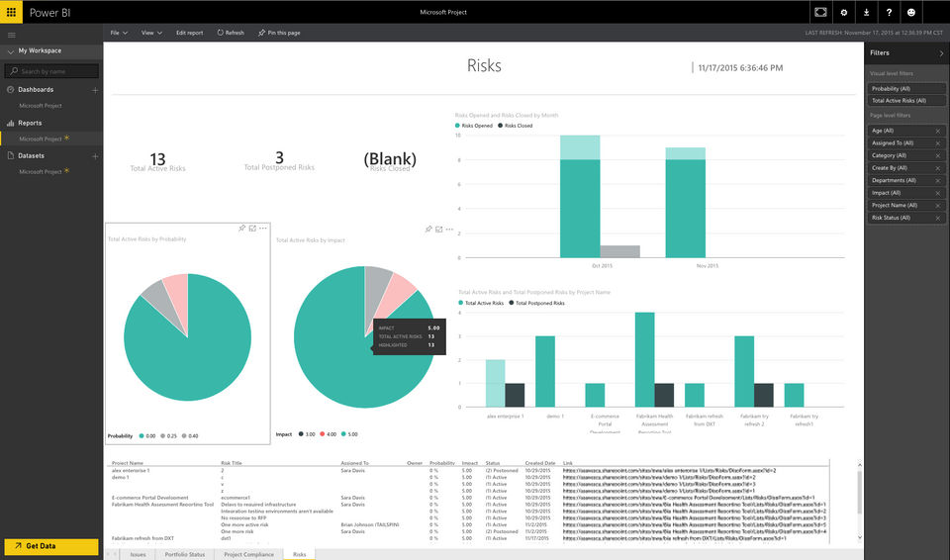This screenshot has width=950, height=560.
Task: Open focus mode on Impact pie chart
Action: 439,230
